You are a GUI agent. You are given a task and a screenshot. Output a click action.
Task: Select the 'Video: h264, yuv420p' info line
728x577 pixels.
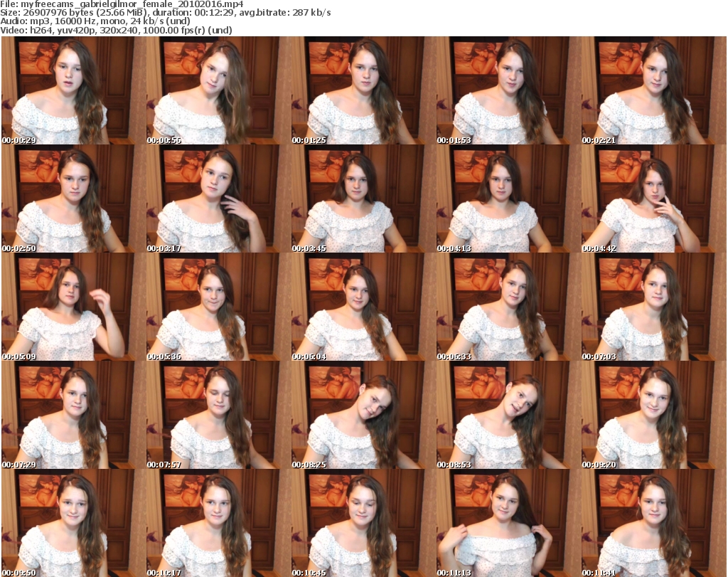click(x=116, y=30)
